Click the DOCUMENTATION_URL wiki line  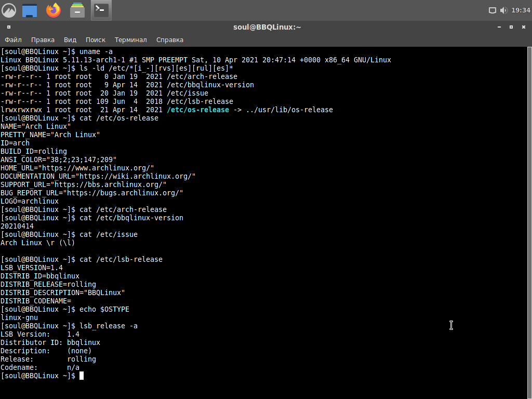(x=98, y=177)
